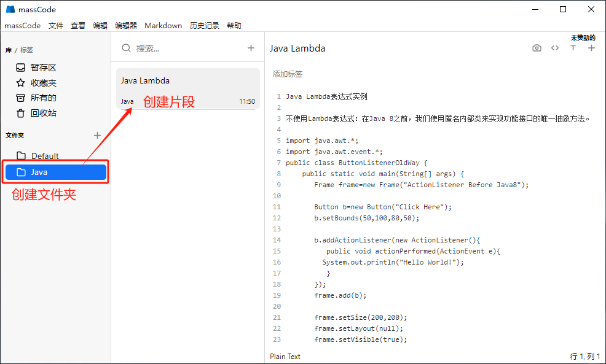Screen dimensions: 606x364
Task: Click the massCode app logo in title bar
Action: click(10, 9)
